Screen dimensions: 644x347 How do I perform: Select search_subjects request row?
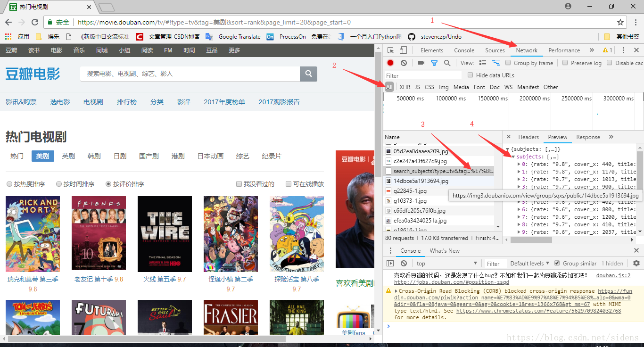click(439, 171)
